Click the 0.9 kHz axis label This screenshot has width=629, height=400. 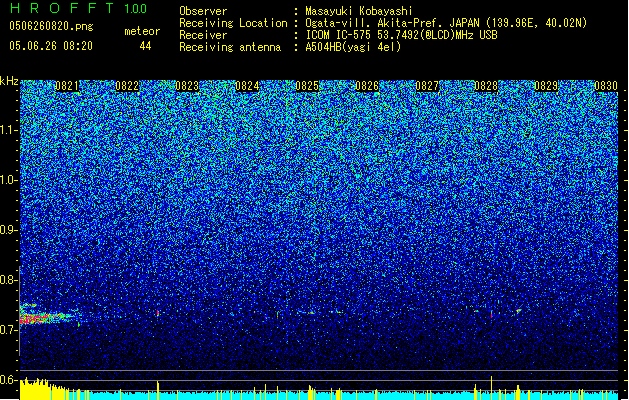(9, 230)
